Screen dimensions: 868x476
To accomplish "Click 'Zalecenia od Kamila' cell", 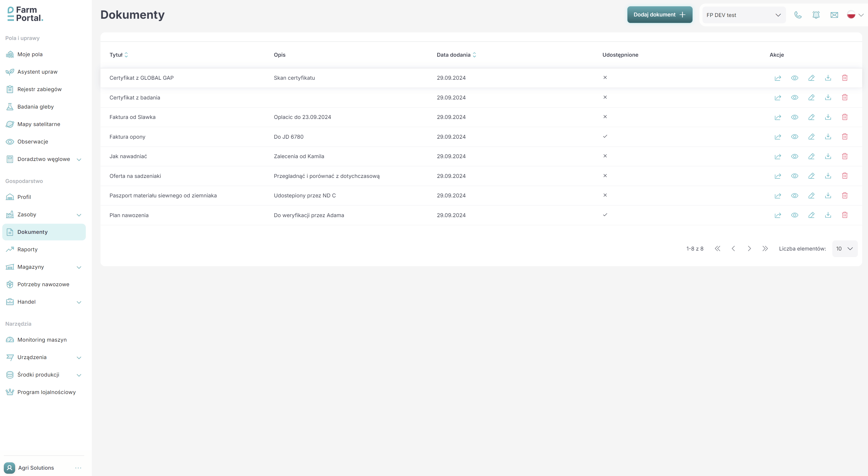I will coord(299,156).
